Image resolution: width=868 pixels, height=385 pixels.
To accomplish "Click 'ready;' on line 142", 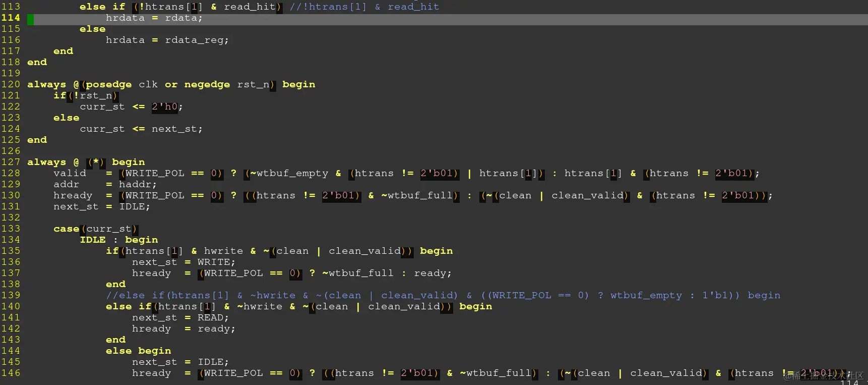I will 216,329.
